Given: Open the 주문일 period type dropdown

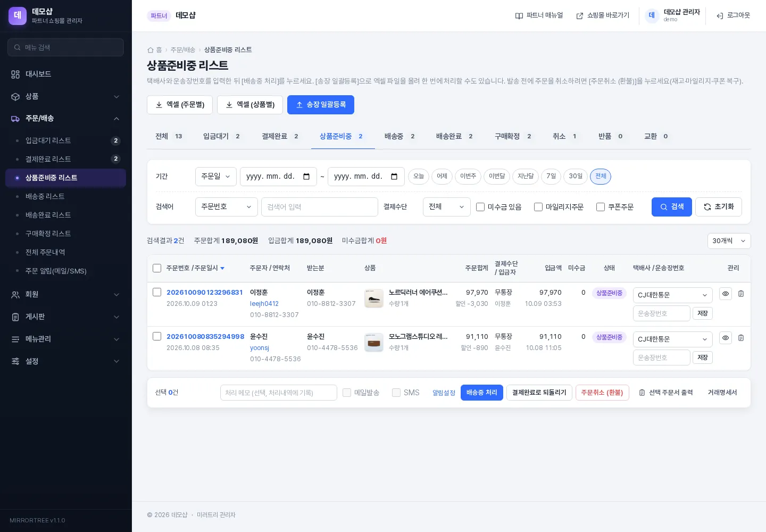Looking at the screenshot, I should click(216, 177).
